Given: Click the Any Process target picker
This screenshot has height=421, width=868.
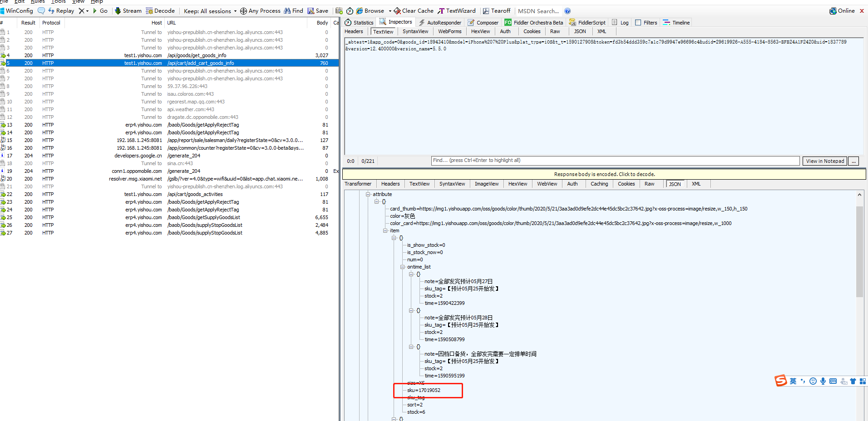Looking at the screenshot, I should point(260,11).
